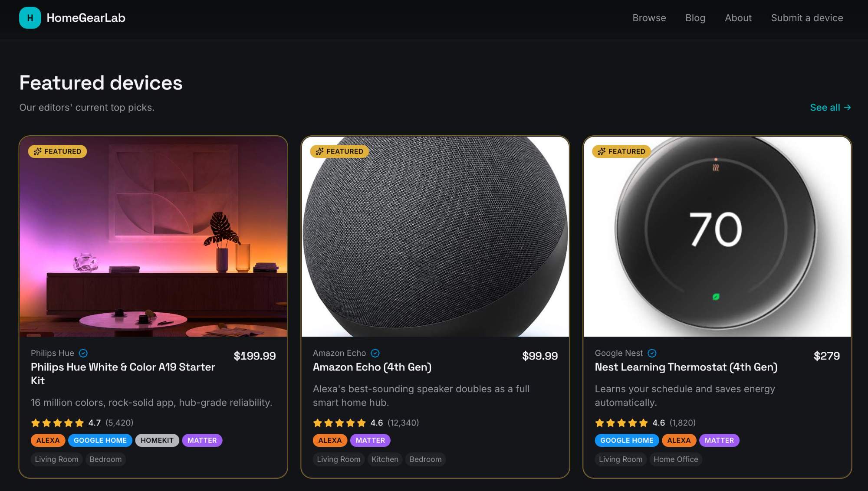Select the GOOGLE HOME tag on Nest card
The image size is (868, 491).
(x=626, y=440)
